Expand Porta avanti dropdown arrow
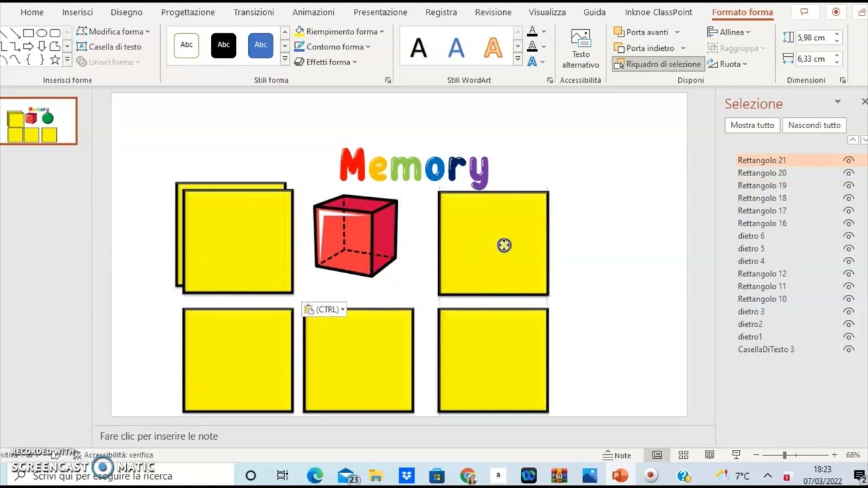Screen dimensions: 868x488 pos(677,33)
